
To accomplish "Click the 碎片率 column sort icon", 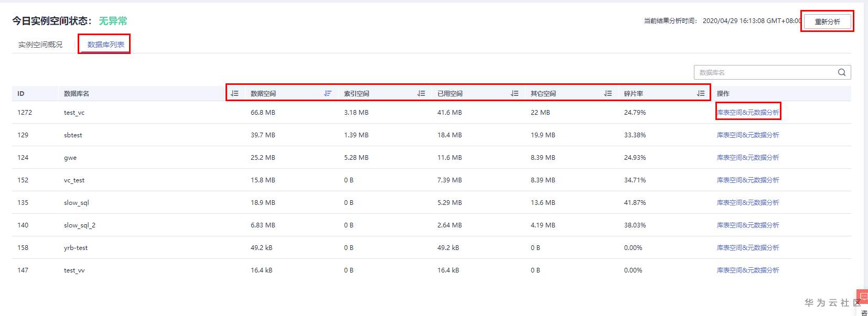I will click(x=701, y=93).
